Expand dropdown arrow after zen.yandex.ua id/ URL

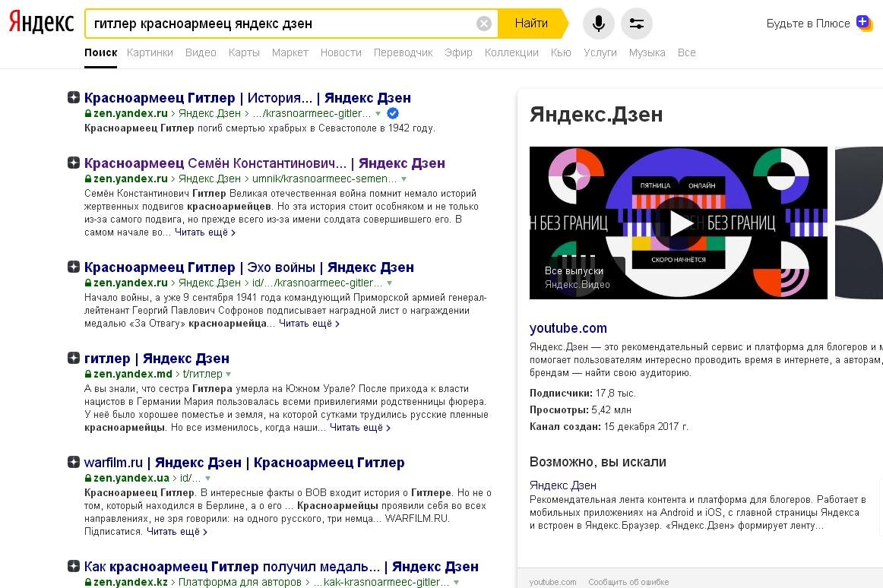(207, 479)
